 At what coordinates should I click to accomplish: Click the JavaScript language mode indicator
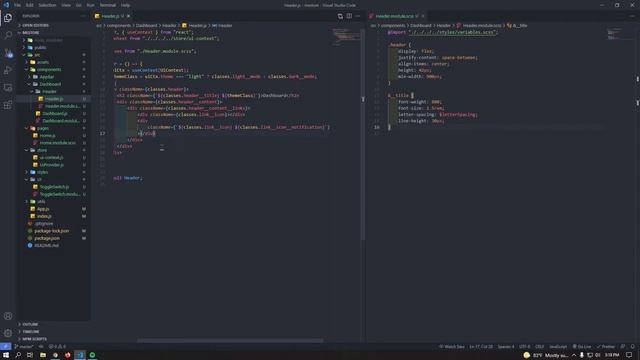[x=558, y=347]
